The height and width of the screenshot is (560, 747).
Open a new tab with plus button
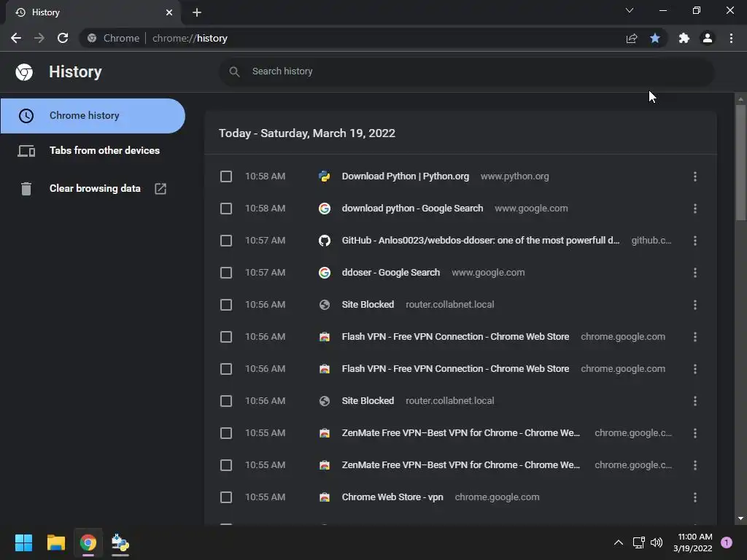coord(197,12)
